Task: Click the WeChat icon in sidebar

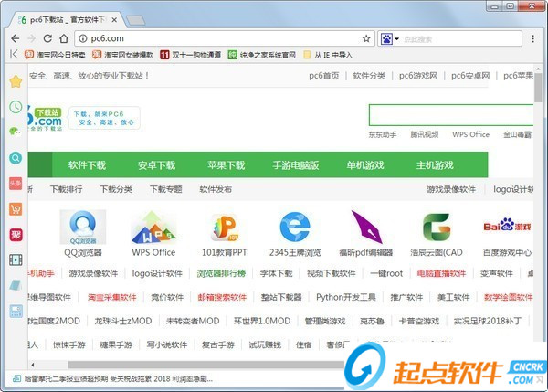Action: tap(15, 132)
